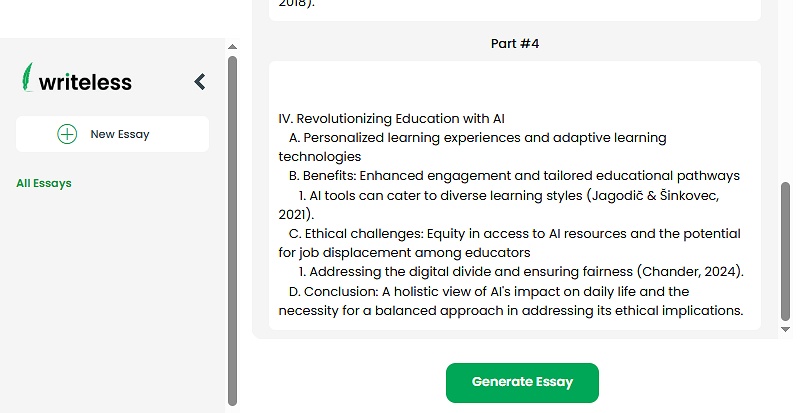Click the Writeless feather logo icon
Viewport: 800px width, 413px height.
point(28,78)
